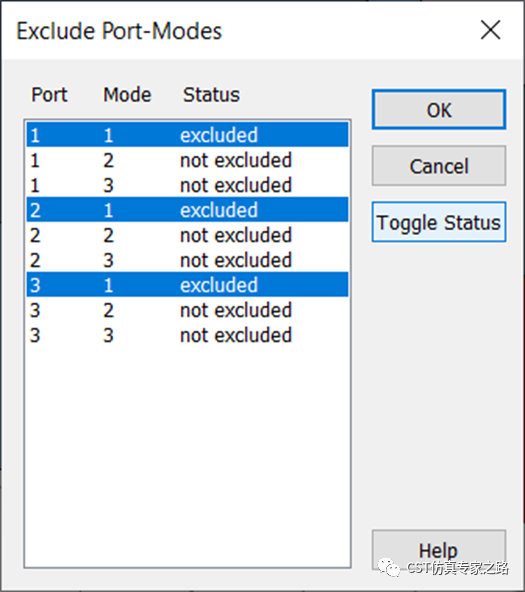Select port 2 mode 3 row
Image resolution: width=525 pixels, height=592 pixels.
coord(187,259)
